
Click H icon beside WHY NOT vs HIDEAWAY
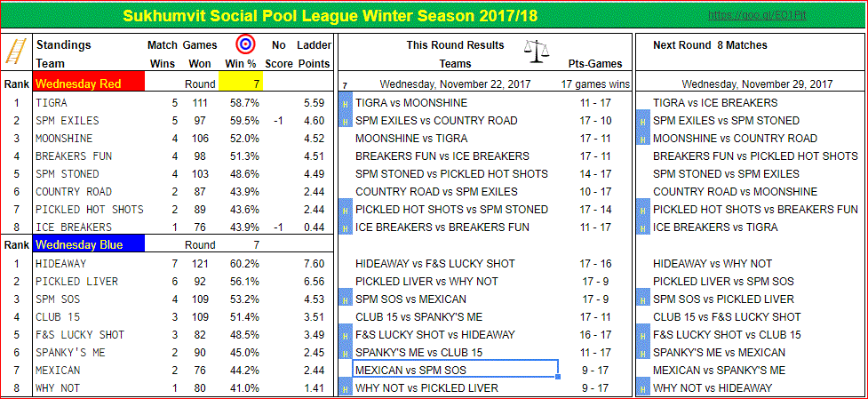click(642, 388)
